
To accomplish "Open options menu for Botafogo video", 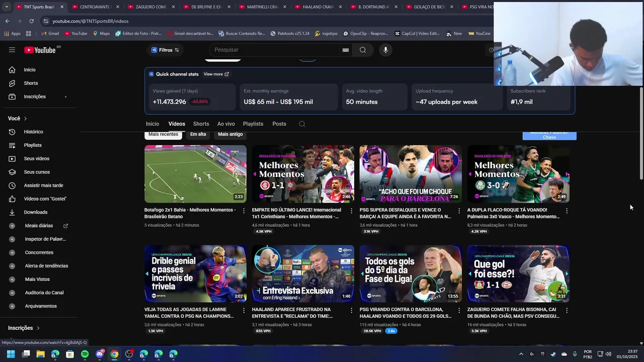I will point(244,211).
